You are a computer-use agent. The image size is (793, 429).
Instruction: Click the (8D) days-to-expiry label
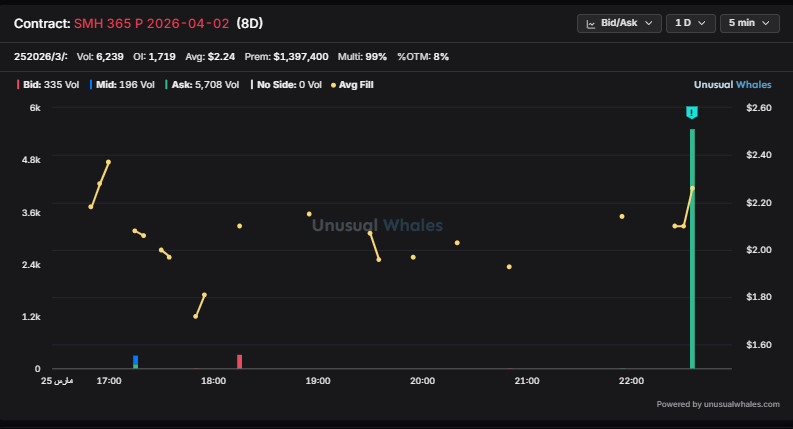coord(250,24)
